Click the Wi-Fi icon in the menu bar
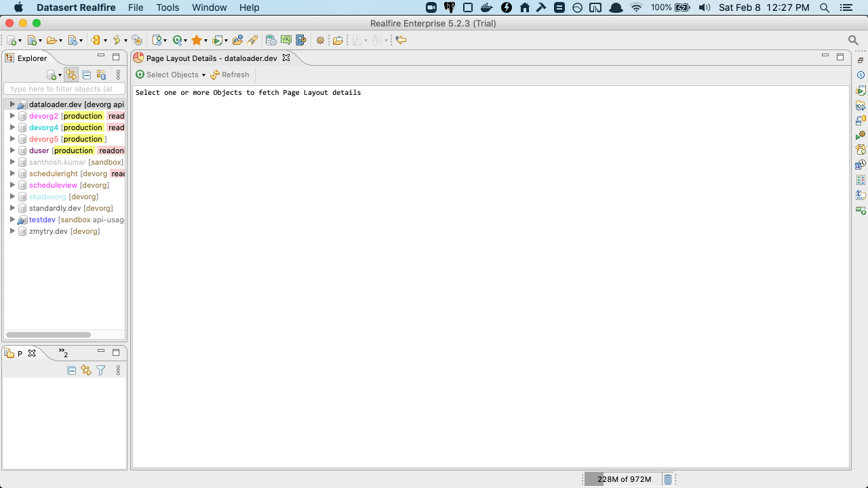The image size is (868, 488). 636,7
